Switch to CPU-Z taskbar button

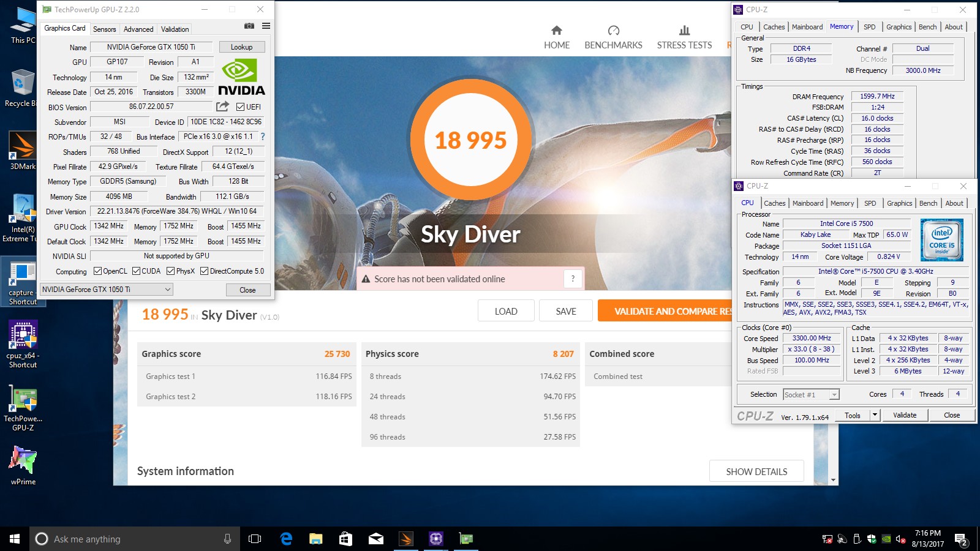pyautogui.click(x=436, y=539)
